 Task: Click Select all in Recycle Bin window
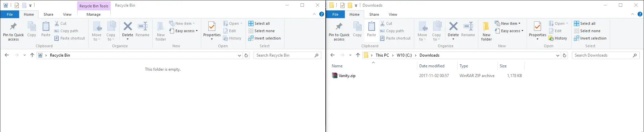pyautogui.click(x=259, y=23)
